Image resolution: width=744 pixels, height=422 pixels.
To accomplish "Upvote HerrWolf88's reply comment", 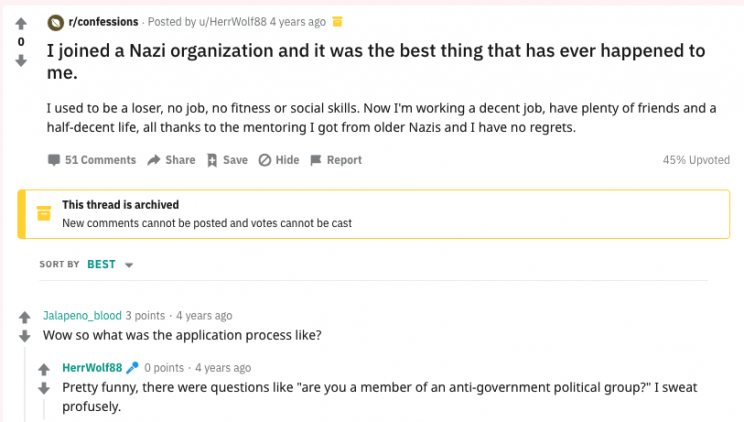I will point(44,368).
